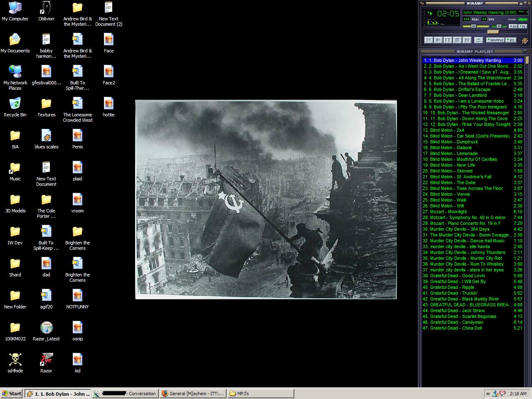Click the Gmail notifier tray icon
This screenshot has width=532, height=399.
coord(502,394)
